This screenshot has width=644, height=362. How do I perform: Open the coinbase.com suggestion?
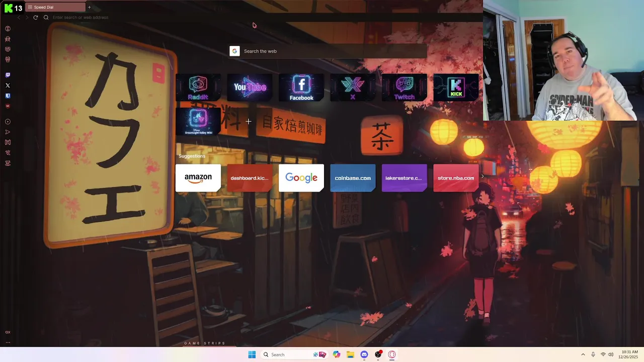tap(353, 178)
